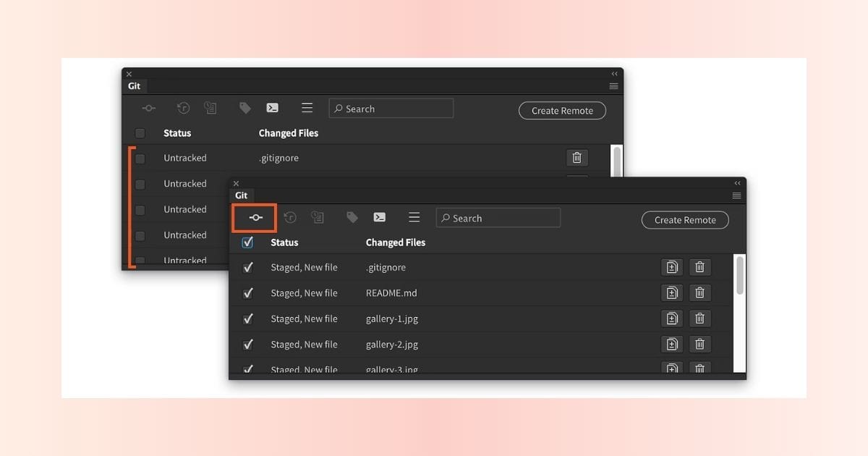Screen dimensions: 868x456
Task: Click Changed Files column header in front panel
Action: tap(396, 242)
